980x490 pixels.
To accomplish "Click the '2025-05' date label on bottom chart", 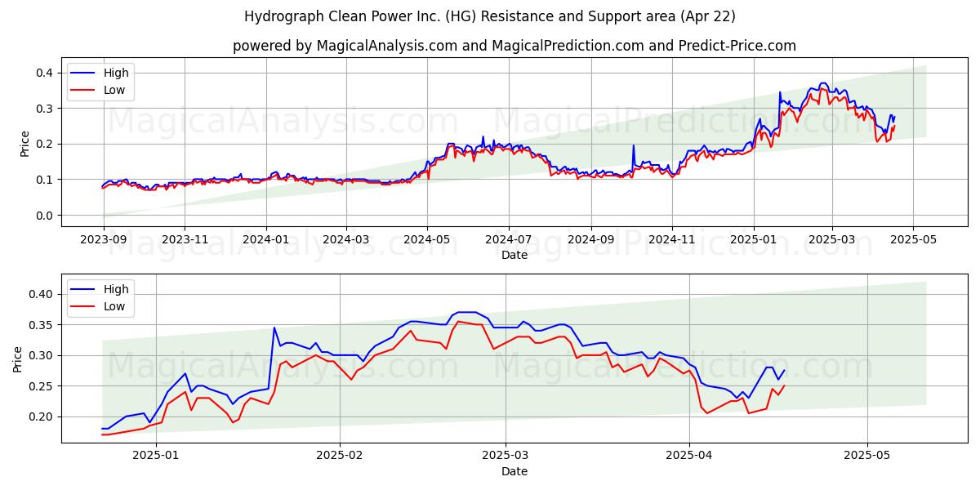I will [x=867, y=457].
